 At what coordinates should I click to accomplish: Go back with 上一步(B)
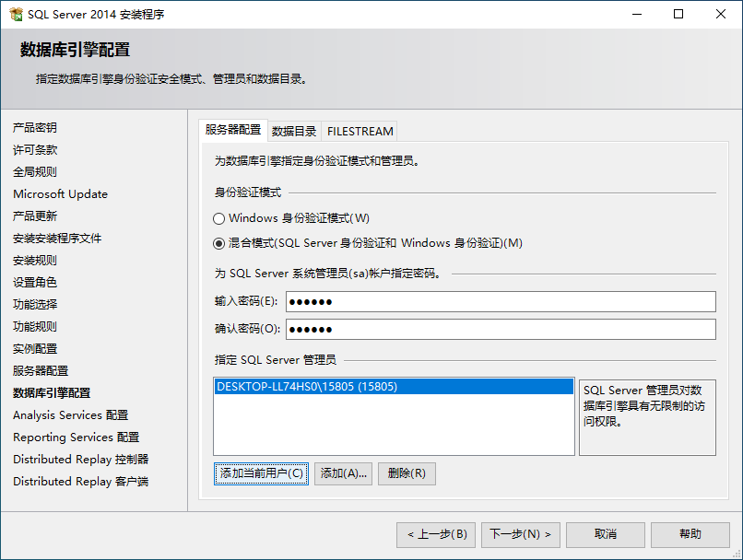tap(436, 534)
